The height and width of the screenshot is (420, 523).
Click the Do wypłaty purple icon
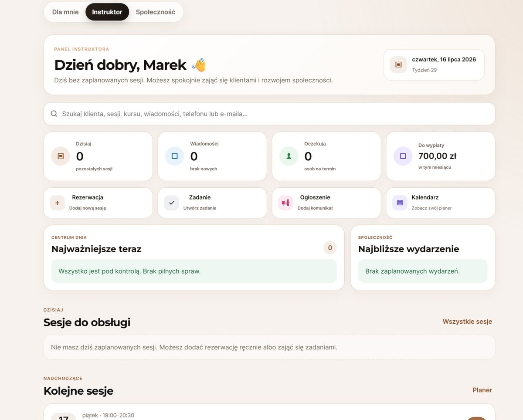403,156
